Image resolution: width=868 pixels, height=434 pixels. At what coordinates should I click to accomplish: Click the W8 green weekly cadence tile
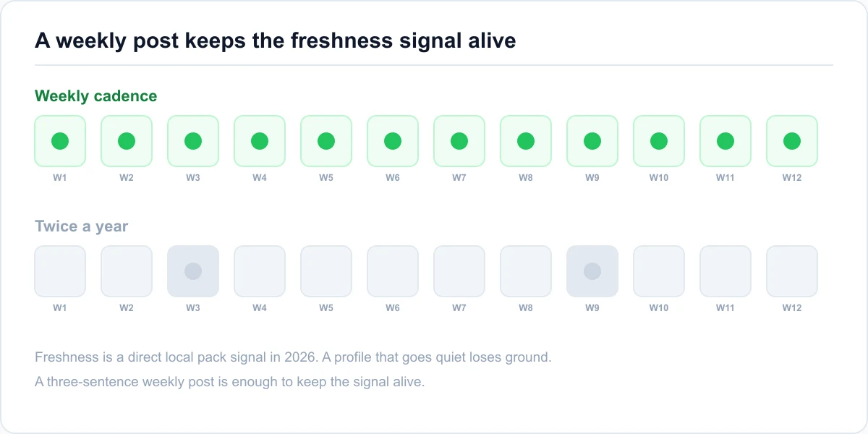(x=526, y=141)
